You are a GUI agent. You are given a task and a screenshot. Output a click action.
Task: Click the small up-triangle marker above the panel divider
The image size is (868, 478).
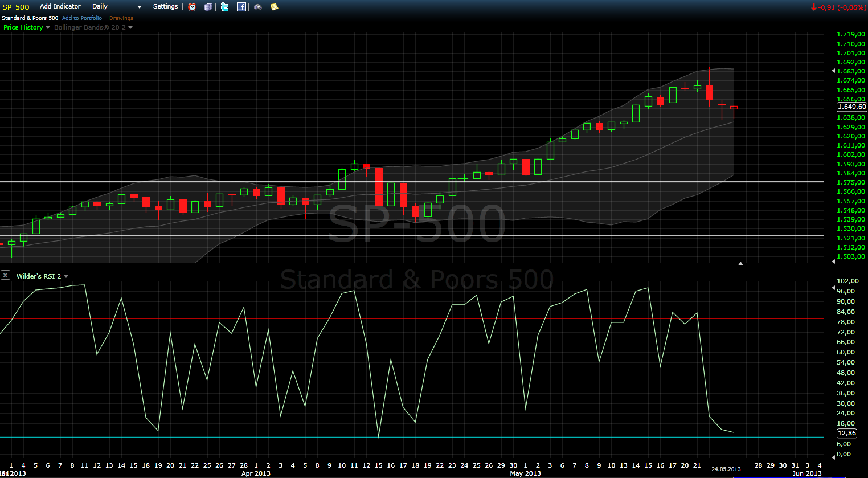[x=740, y=263]
